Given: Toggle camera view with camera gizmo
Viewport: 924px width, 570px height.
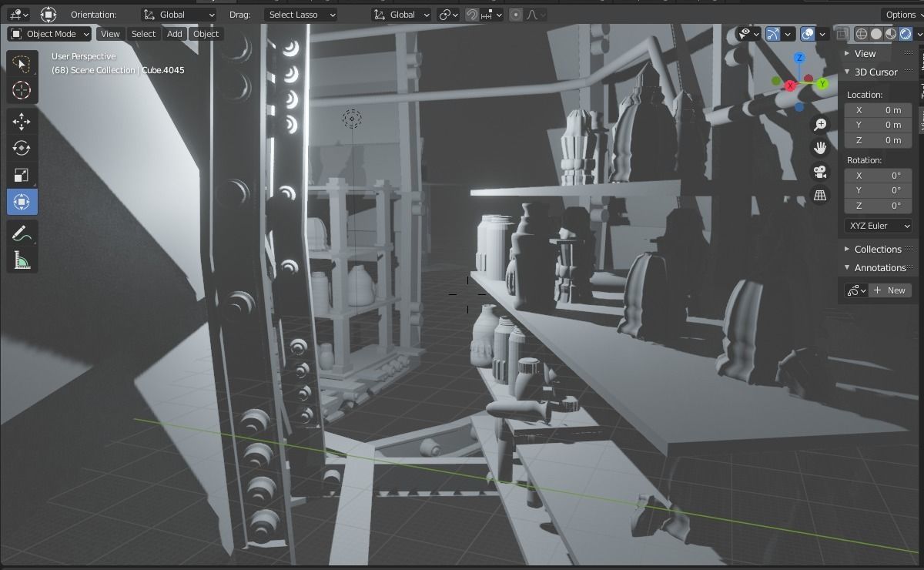Looking at the screenshot, I should [820, 172].
